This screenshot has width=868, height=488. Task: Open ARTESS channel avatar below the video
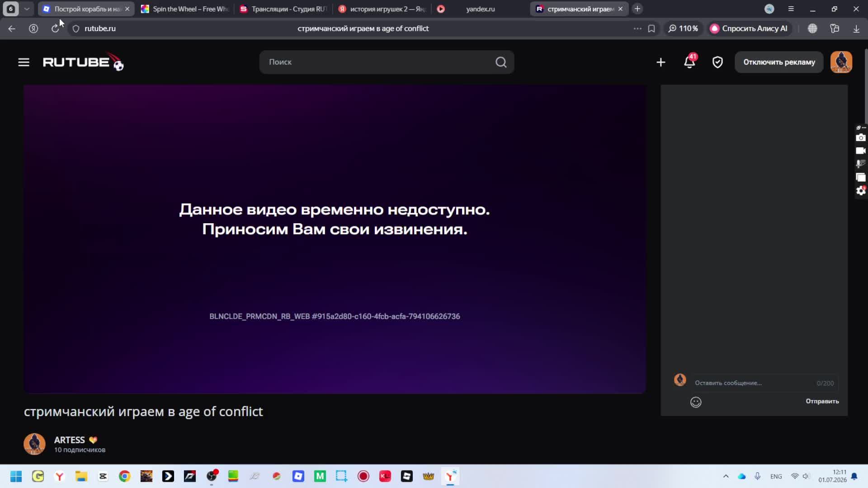34,444
